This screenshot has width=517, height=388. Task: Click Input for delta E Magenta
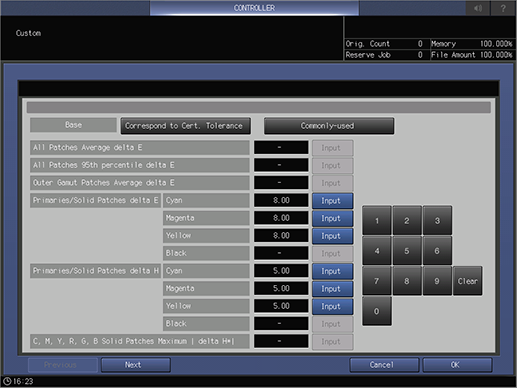click(332, 218)
